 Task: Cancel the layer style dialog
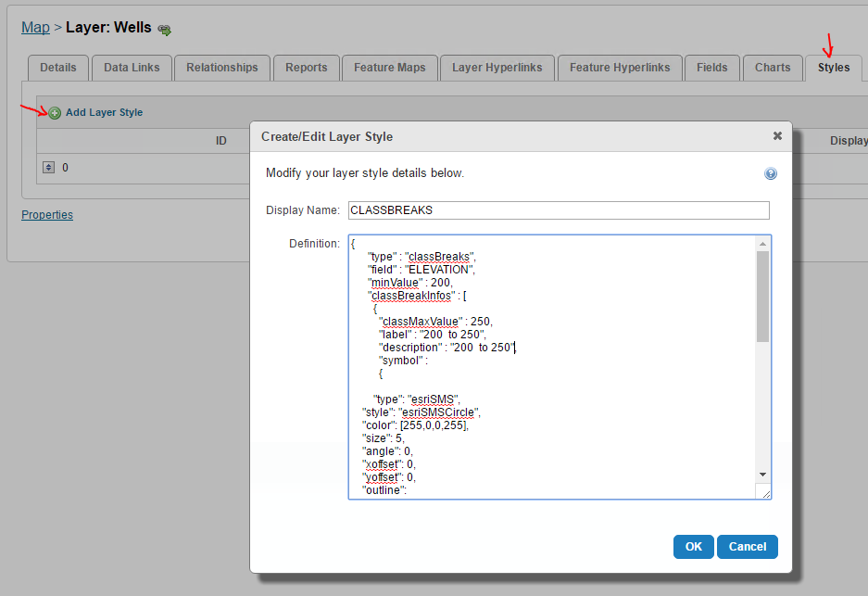pos(748,547)
